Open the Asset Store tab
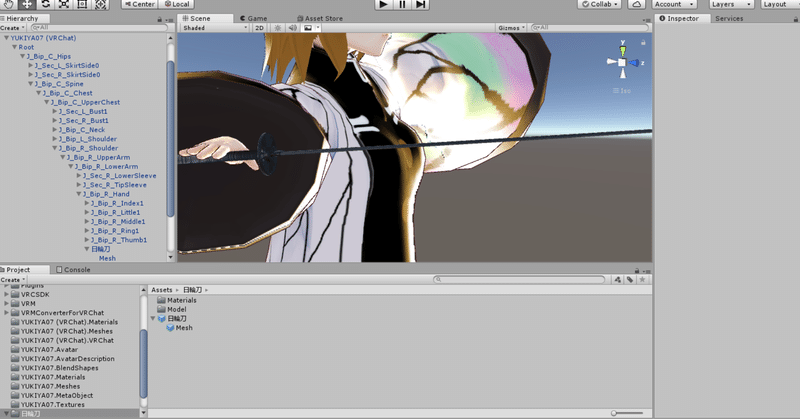This screenshot has width=800, height=419. (320, 18)
